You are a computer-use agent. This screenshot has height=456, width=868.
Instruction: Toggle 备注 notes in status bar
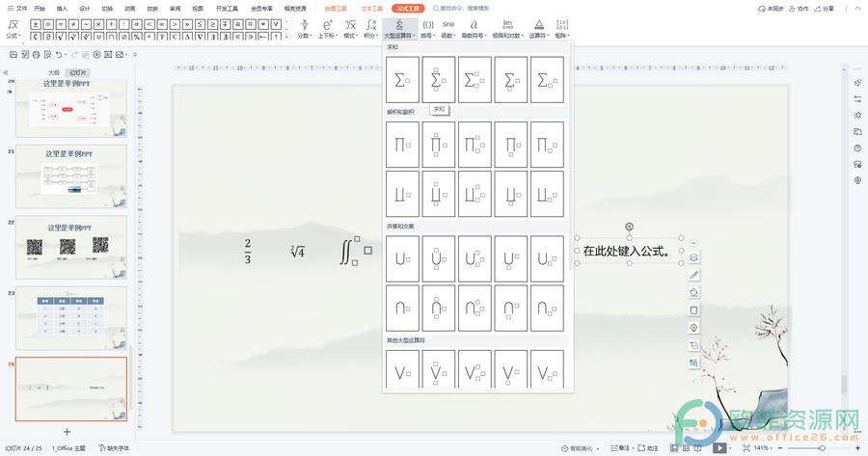tap(620, 447)
